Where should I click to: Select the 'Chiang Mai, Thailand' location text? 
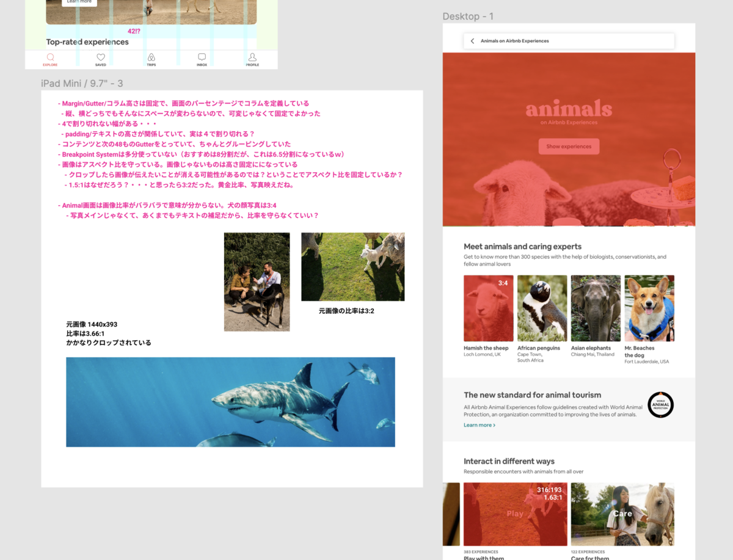tap(593, 355)
